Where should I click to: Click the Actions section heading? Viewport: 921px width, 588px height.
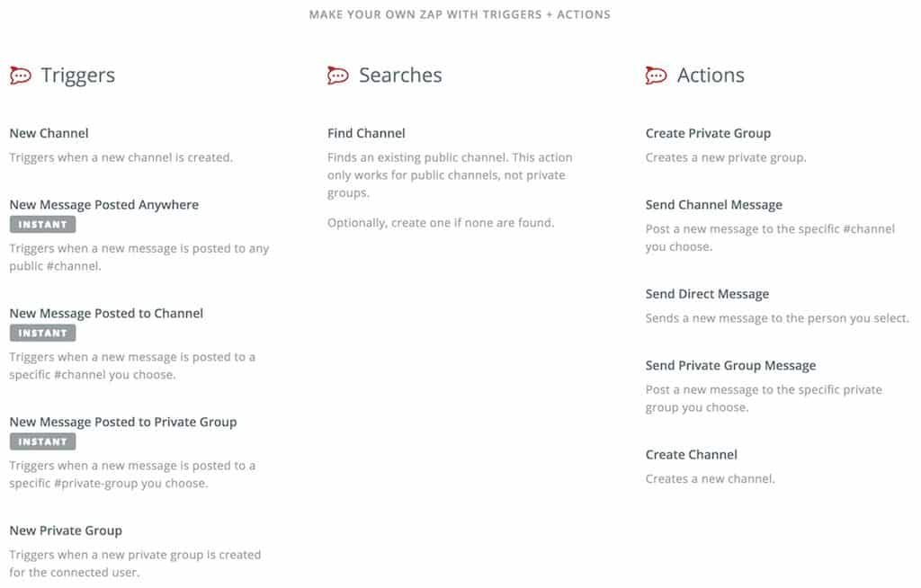(x=711, y=76)
